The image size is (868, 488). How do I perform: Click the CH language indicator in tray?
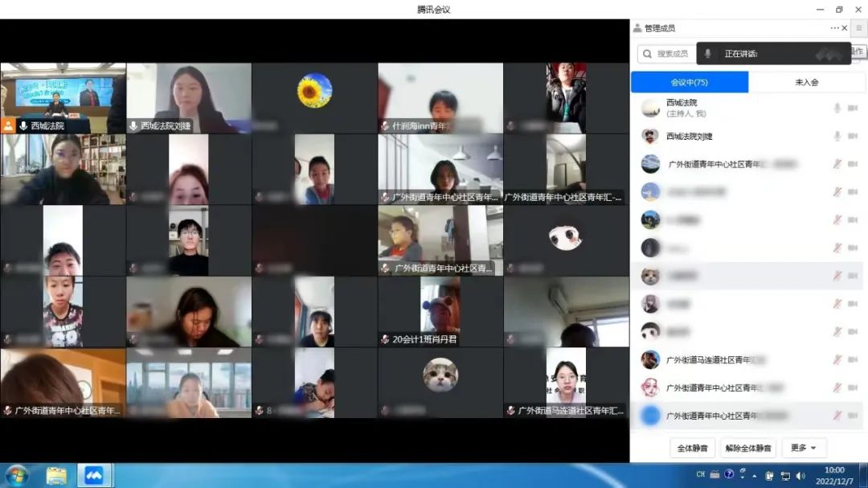pos(700,474)
